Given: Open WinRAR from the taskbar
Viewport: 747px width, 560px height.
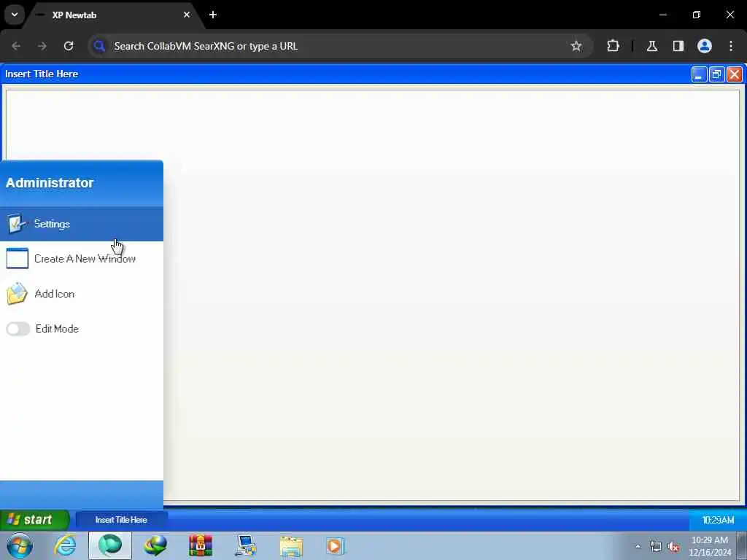Looking at the screenshot, I should pyautogui.click(x=201, y=545).
